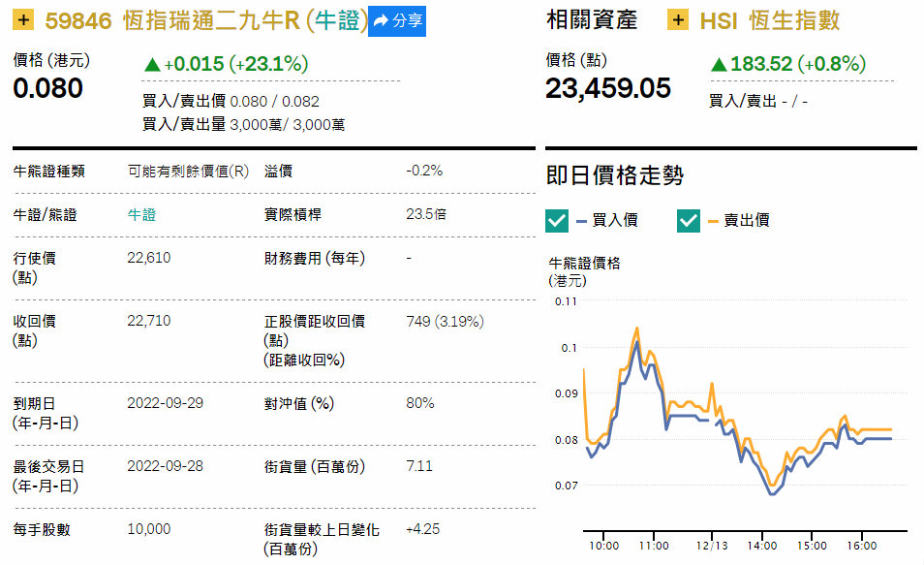Add warrant 59846 to watchlist with plus icon
Viewport: 924px width, 565px height.
23,20
